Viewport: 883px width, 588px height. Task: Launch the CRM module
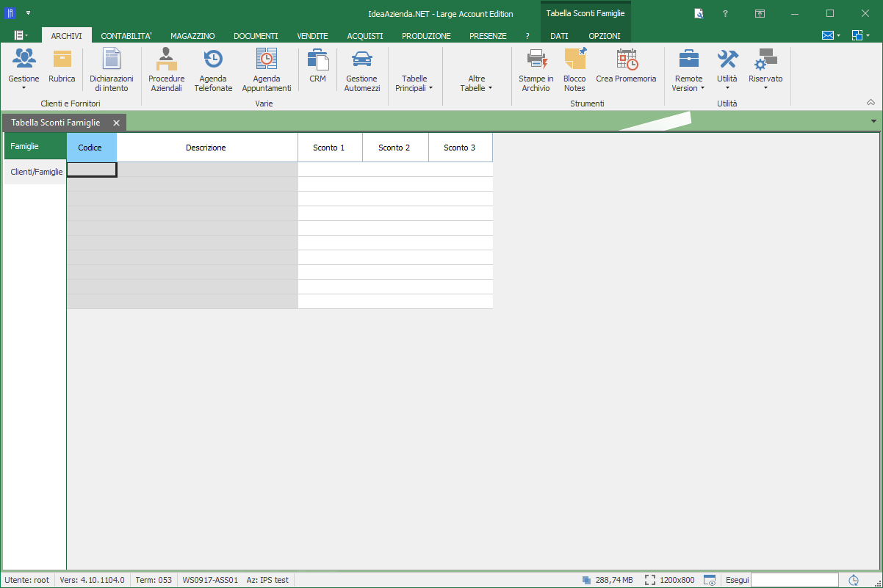[x=317, y=59]
